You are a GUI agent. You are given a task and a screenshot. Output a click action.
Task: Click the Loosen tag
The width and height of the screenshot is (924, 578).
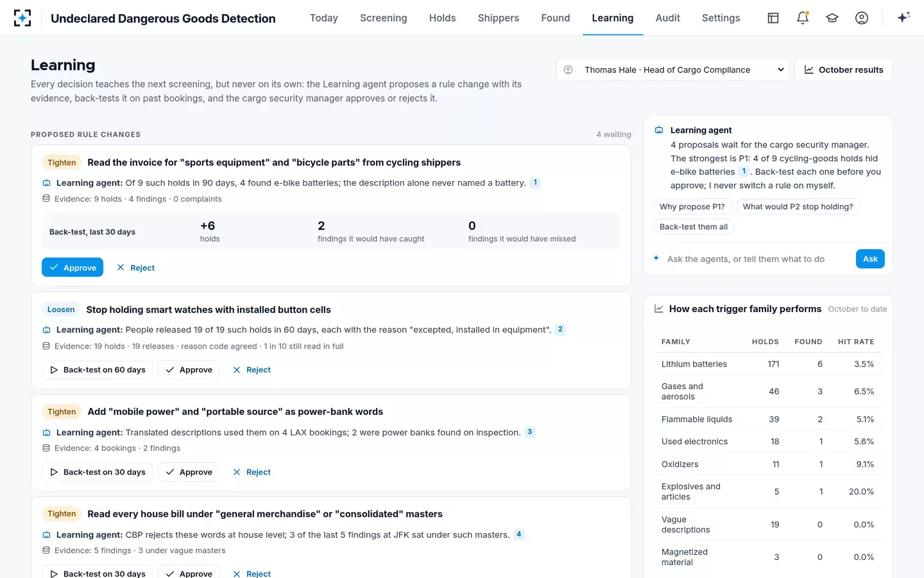[x=61, y=310]
